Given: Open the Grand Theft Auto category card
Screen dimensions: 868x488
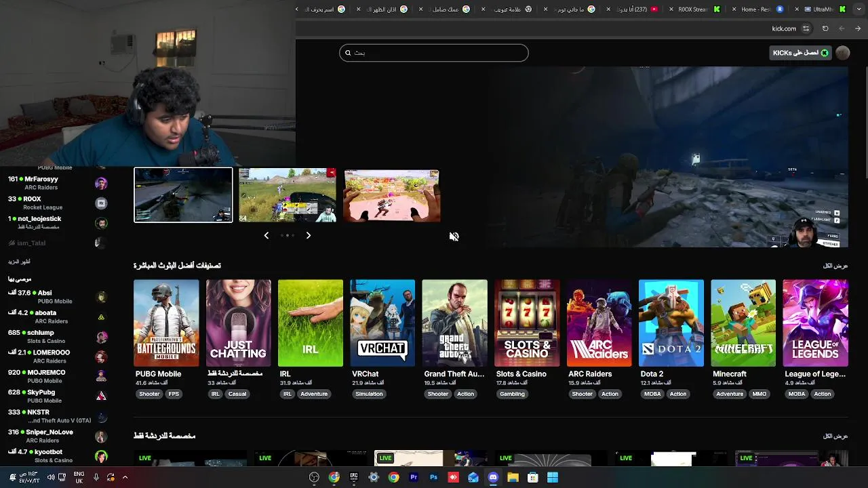Looking at the screenshot, I should tap(454, 323).
